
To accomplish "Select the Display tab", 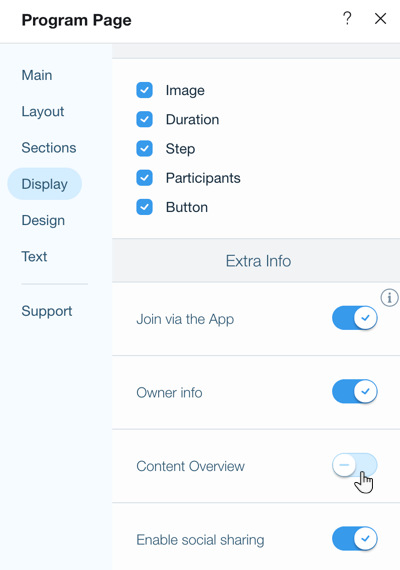I will coord(44,184).
